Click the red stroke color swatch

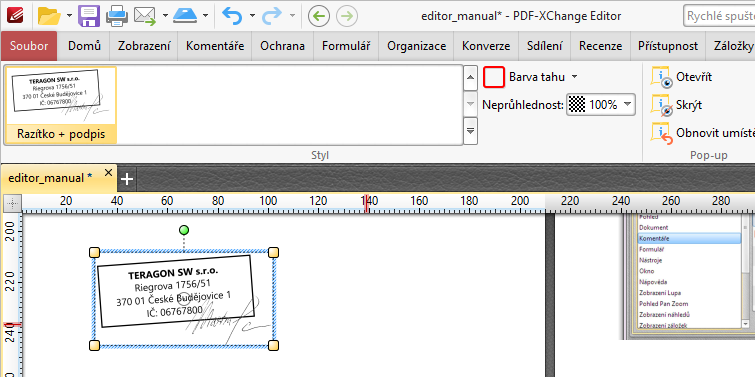[494, 77]
